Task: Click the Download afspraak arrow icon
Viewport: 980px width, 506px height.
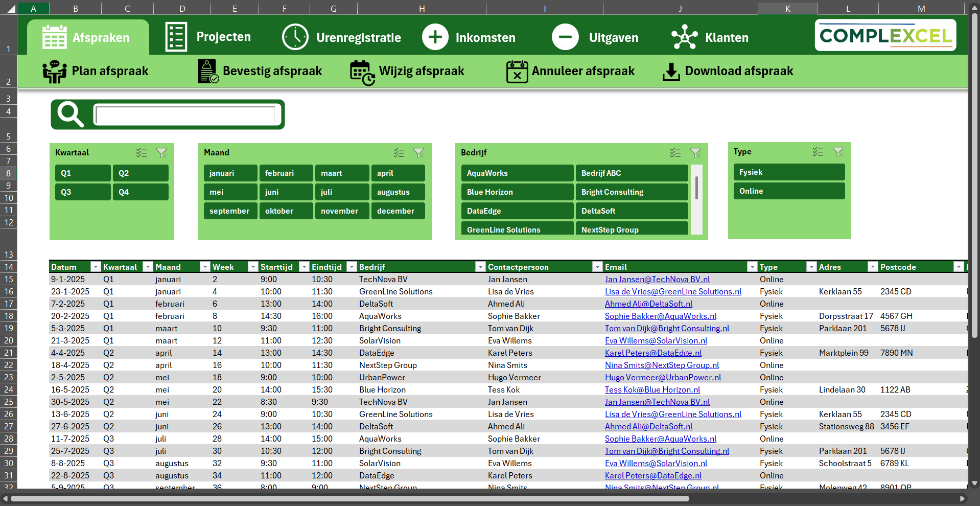Action: click(x=671, y=72)
